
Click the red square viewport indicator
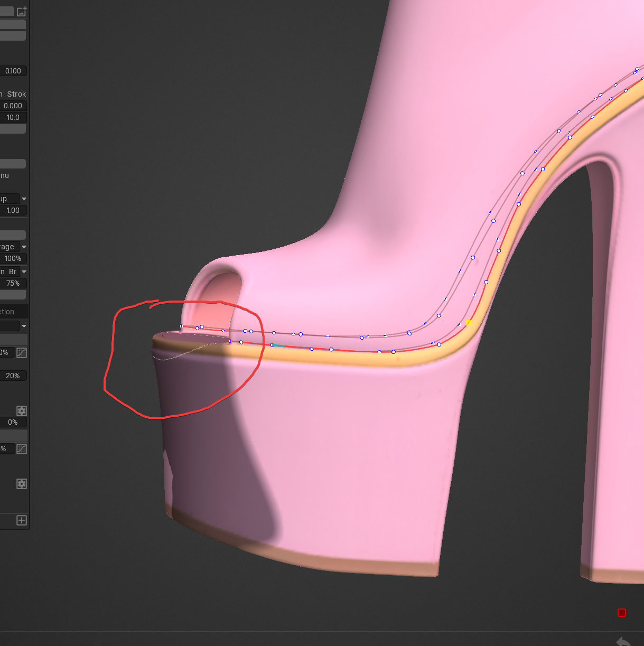tap(622, 613)
